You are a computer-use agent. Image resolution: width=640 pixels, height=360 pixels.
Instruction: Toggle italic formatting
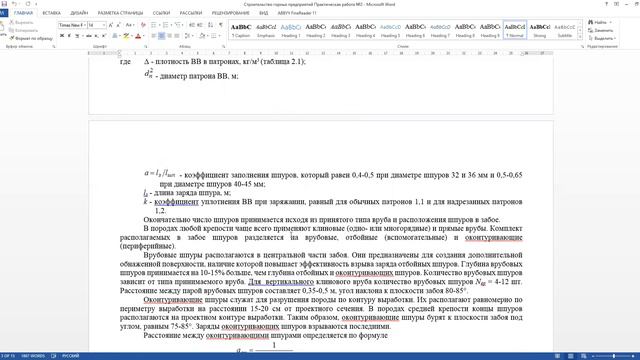[x=69, y=36]
